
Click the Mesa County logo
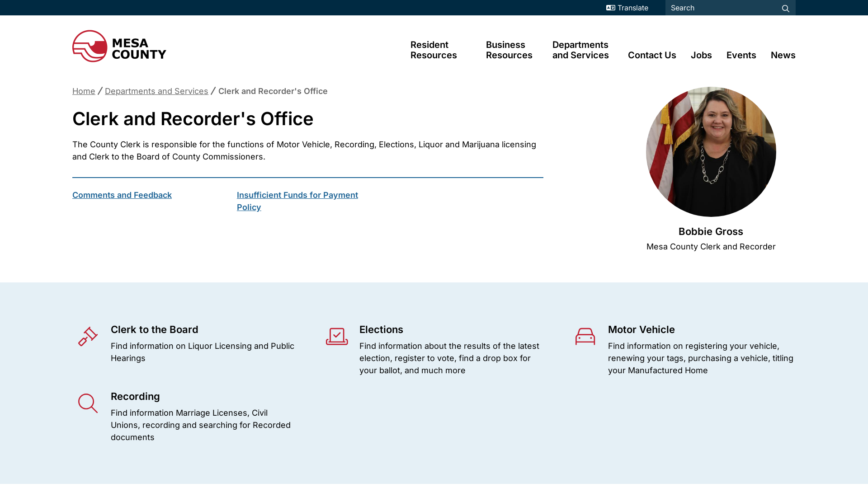[119, 46]
